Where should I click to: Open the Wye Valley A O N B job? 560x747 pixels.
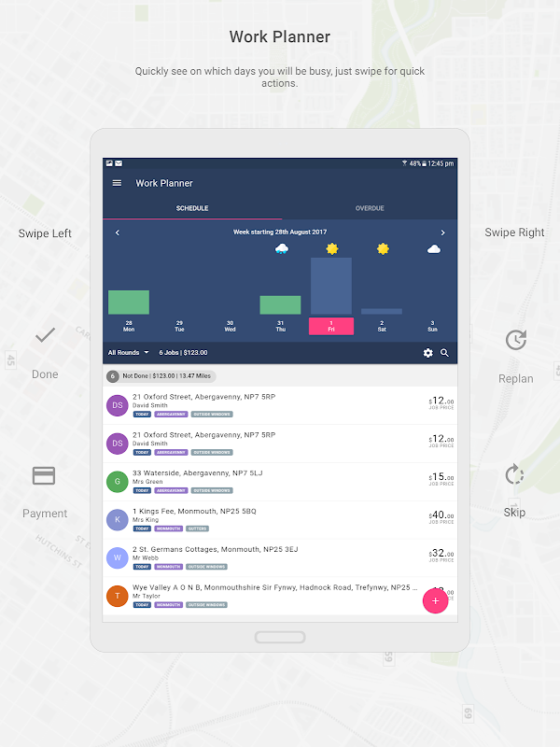[x=280, y=596]
